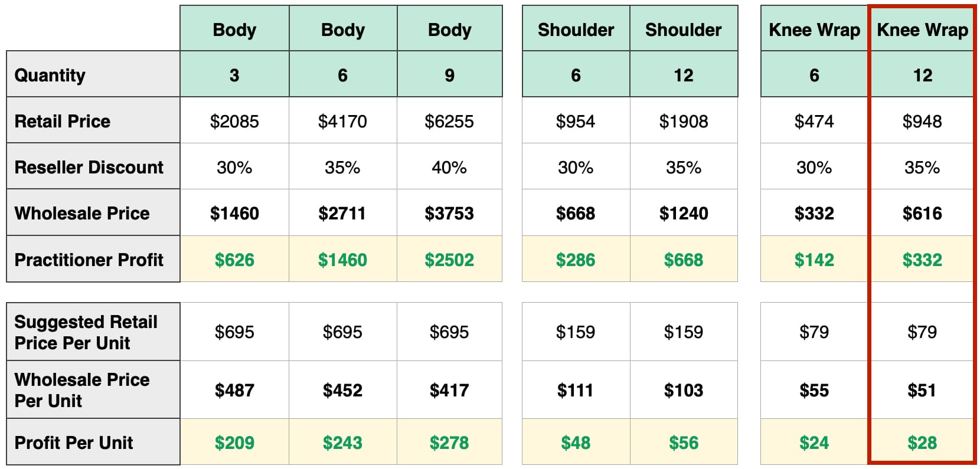Click the 40% reseller discount cell
Viewport: 980px width, 469px height.
coord(449,166)
